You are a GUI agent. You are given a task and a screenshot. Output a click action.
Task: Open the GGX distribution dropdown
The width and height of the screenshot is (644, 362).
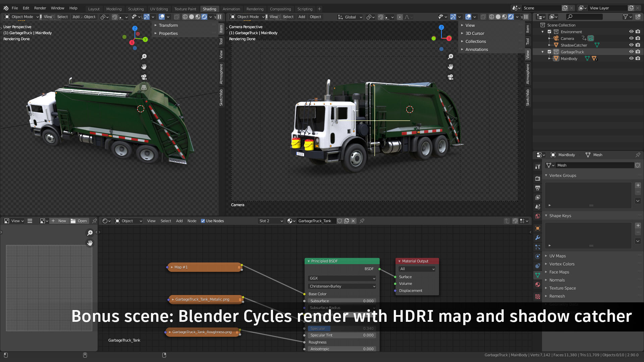click(342, 278)
